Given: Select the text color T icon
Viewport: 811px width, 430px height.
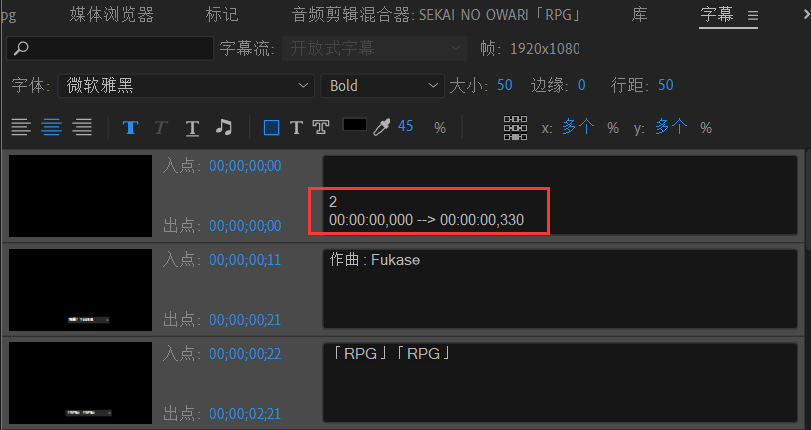Looking at the screenshot, I should pos(296,127).
